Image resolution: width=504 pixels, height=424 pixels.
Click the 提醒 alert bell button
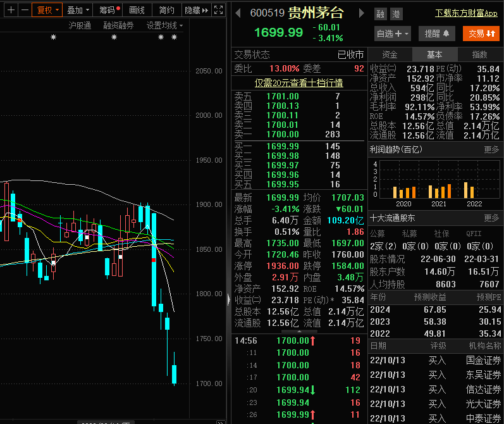(x=437, y=34)
